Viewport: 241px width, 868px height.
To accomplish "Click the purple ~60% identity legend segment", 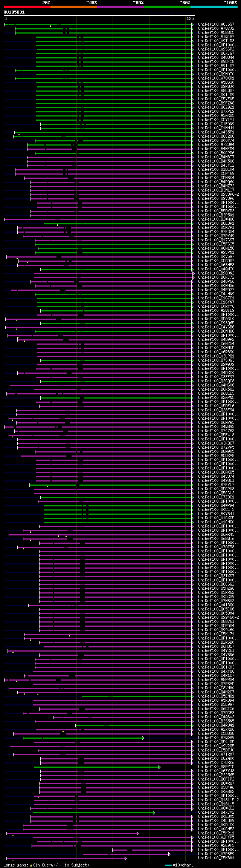I will coord(120,7).
